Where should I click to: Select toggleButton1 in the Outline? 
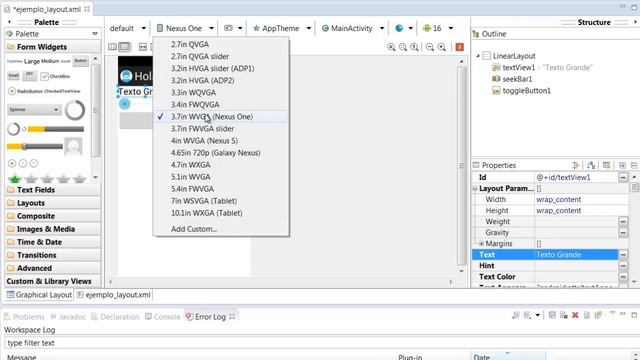(527, 91)
